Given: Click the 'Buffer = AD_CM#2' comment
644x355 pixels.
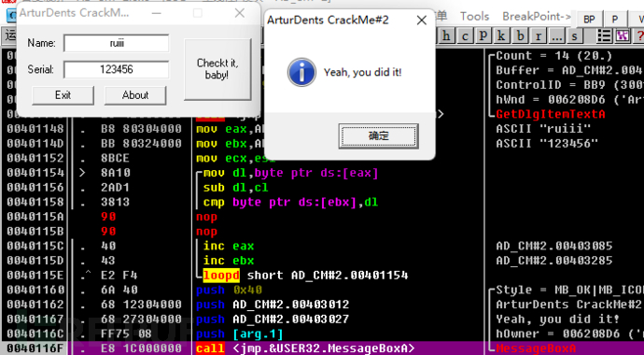Looking at the screenshot, I should click(x=568, y=70).
